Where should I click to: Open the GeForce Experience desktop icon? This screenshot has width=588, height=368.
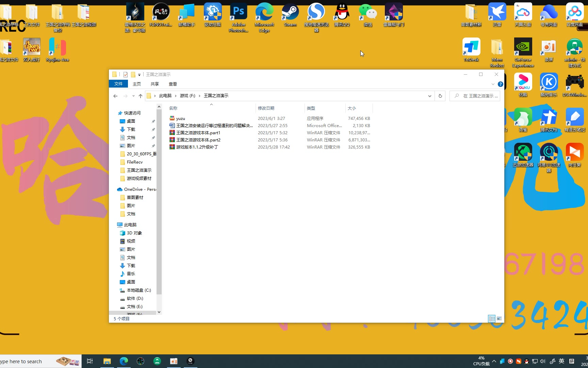pos(523,50)
